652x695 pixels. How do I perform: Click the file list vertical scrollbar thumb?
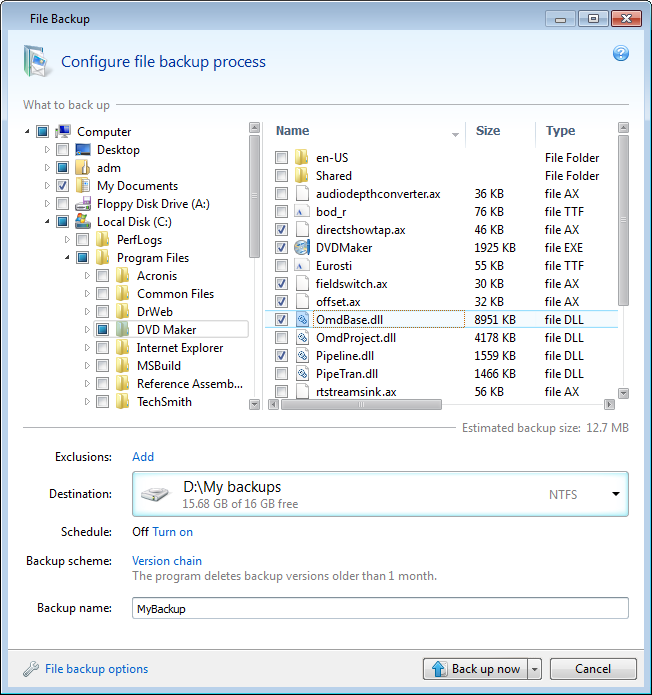[623, 220]
